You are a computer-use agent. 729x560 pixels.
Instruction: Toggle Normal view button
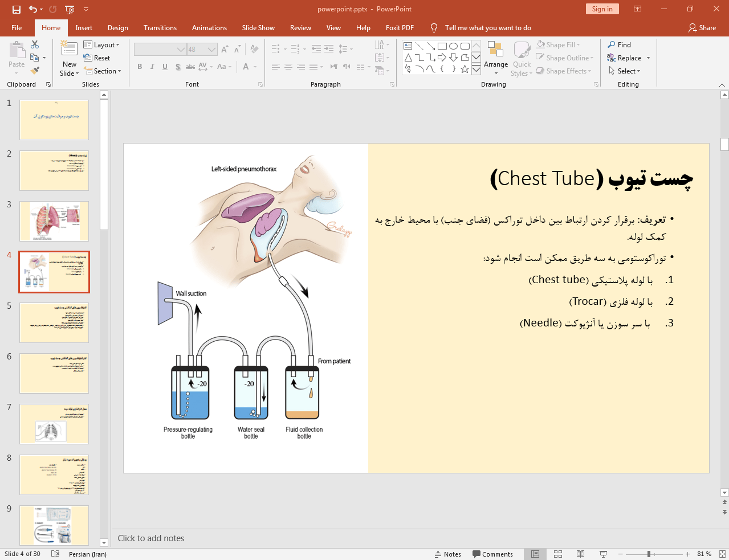(x=535, y=554)
